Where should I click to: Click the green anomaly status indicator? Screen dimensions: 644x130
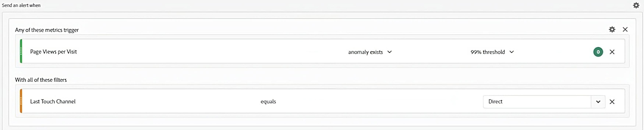click(x=598, y=52)
